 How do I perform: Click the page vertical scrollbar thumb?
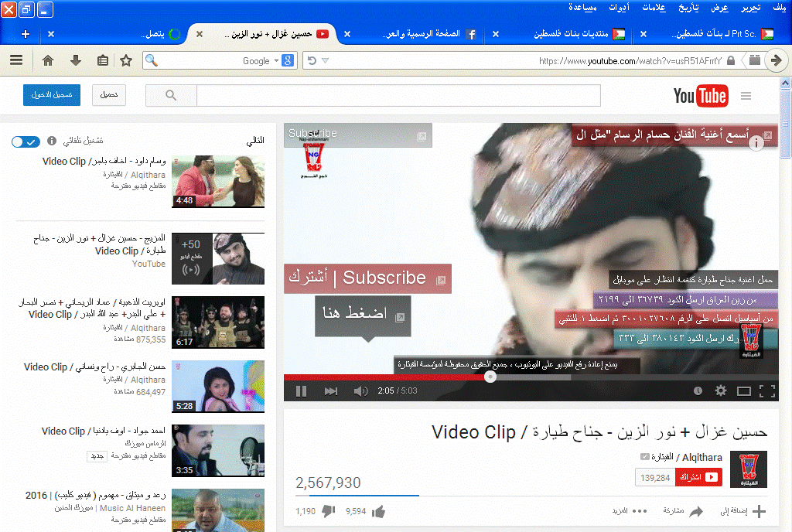(785, 124)
